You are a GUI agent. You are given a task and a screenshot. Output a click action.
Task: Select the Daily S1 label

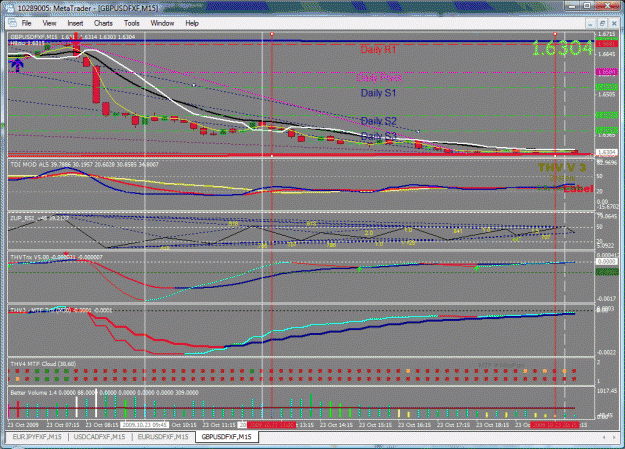click(378, 93)
